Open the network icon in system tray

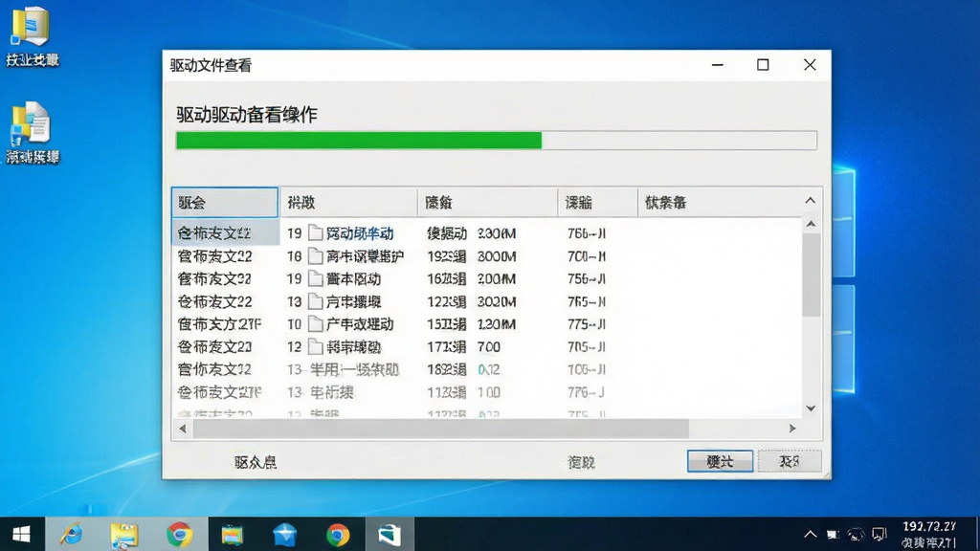coord(856,535)
